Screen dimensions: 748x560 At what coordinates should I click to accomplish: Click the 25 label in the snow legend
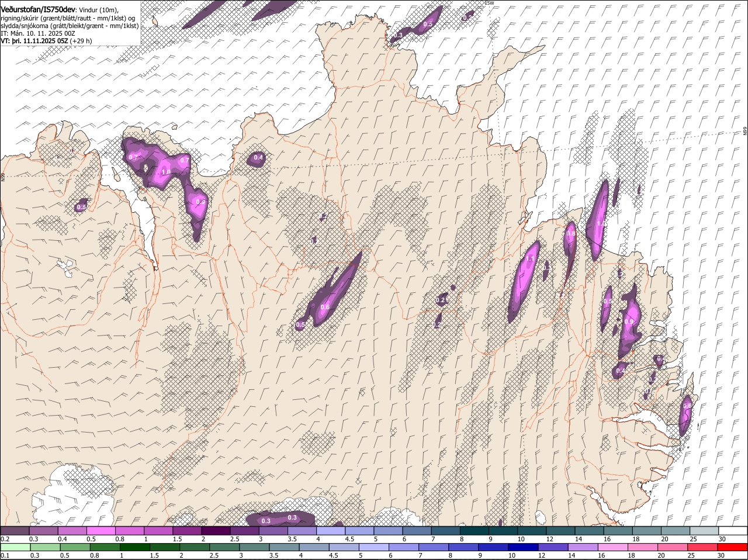(x=694, y=539)
